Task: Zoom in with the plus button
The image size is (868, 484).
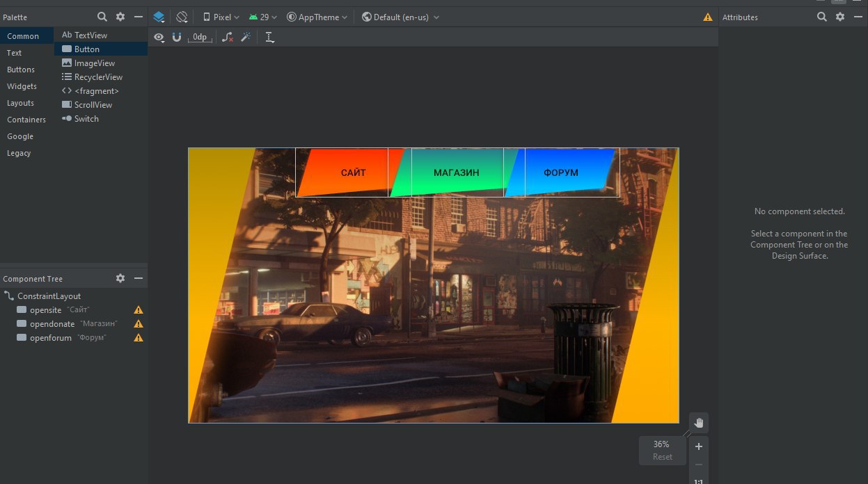Action: [x=699, y=446]
